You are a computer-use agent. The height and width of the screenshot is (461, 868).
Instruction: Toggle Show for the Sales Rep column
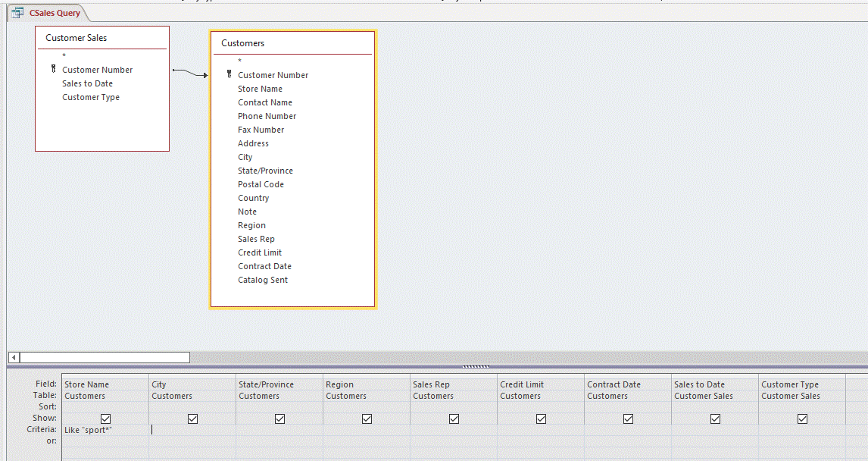(x=454, y=418)
